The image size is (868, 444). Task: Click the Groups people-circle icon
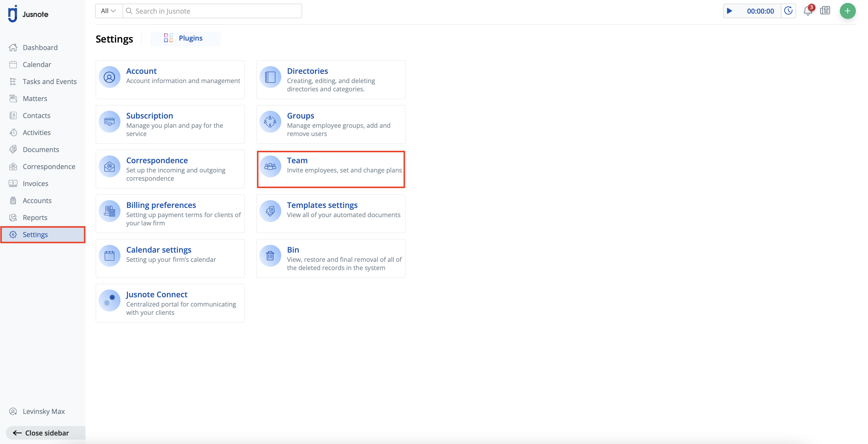pyautogui.click(x=270, y=122)
